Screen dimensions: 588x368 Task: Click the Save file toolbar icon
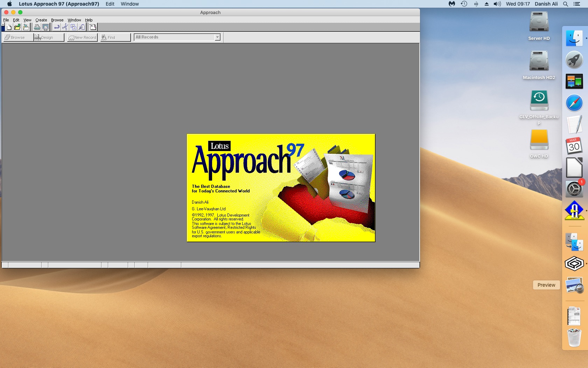coord(26,27)
